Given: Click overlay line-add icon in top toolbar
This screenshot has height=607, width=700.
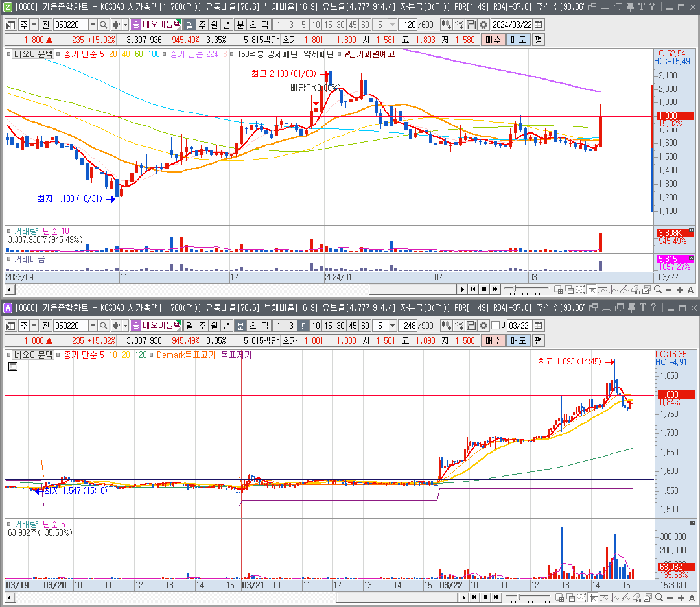Looking at the screenshot, I should [459, 25].
